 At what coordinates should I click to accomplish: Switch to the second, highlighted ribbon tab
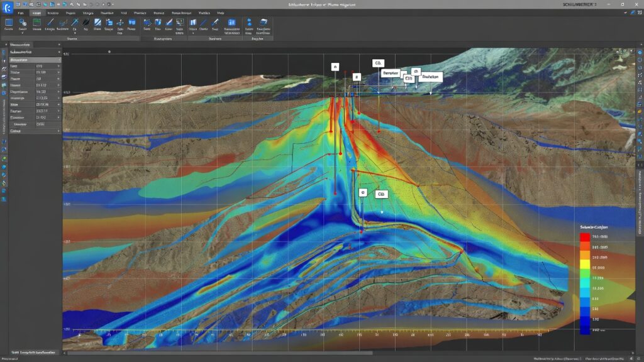(x=36, y=13)
